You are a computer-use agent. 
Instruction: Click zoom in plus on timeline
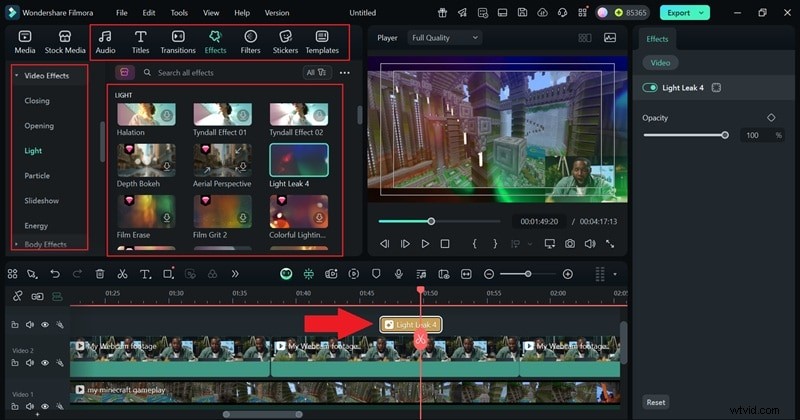[567, 274]
